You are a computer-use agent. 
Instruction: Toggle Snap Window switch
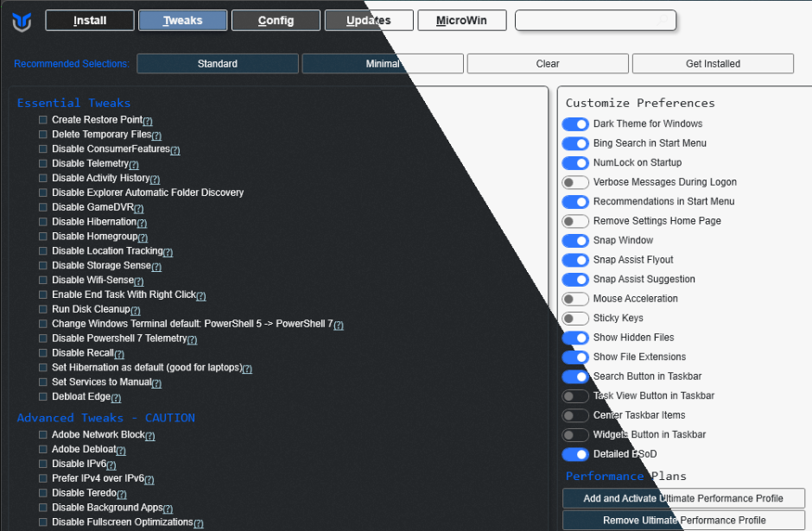(575, 241)
